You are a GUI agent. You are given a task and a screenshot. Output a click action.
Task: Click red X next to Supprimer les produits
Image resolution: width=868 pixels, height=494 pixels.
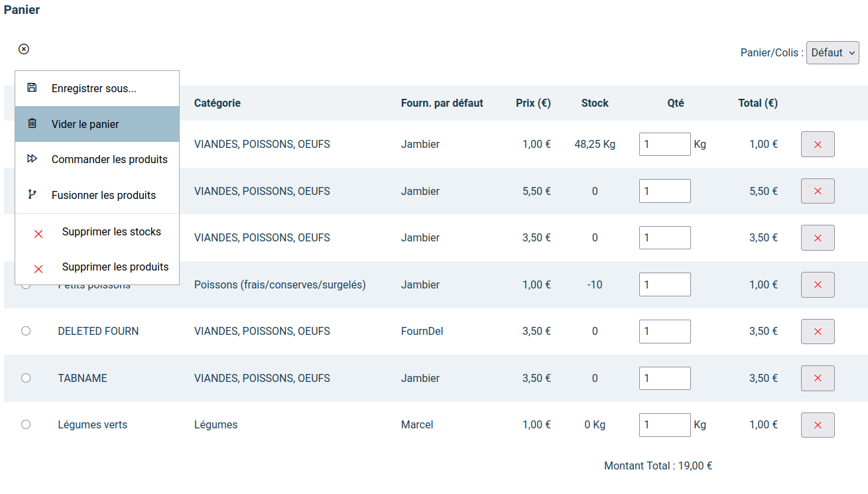point(38,269)
